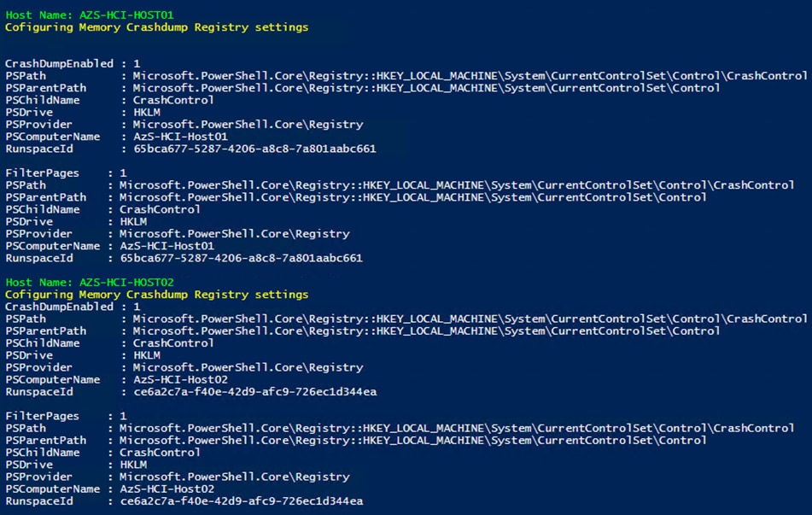Click PSChildName 'CrashControl' in HOST01 FilterPages block
812x515 pixels.
(160, 210)
